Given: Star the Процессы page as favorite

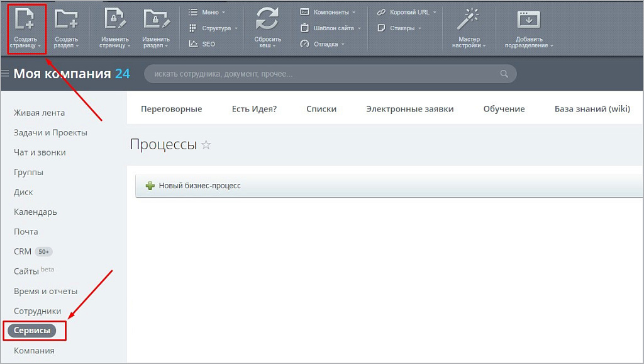Looking at the screenshot, I should pyautogui.click(x=206, y=145).
